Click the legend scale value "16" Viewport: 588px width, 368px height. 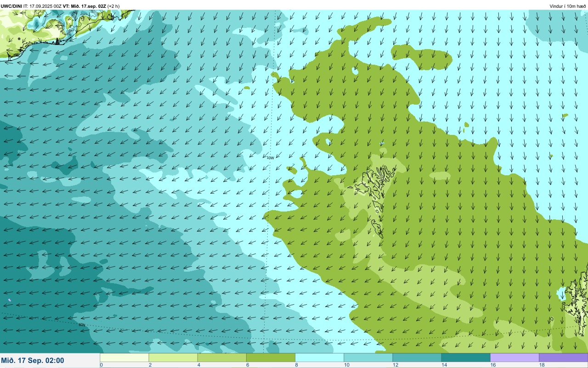pos(493,365)
